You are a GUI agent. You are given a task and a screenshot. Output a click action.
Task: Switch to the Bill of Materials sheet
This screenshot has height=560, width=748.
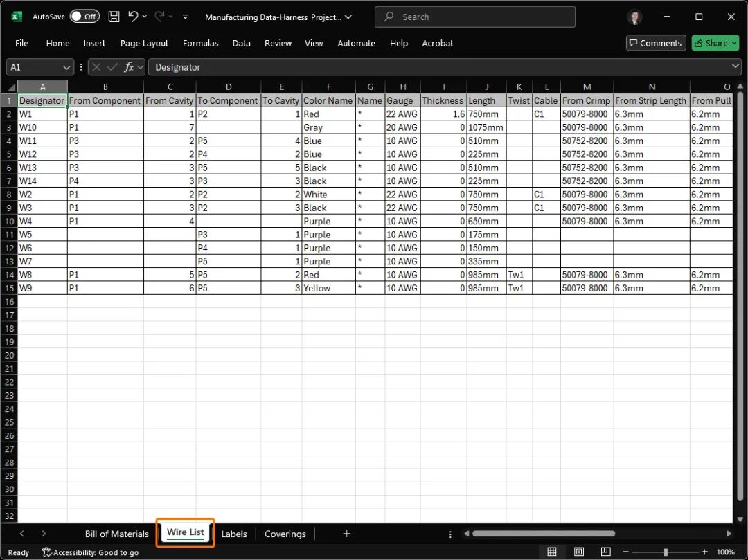[x=116, y=534]
